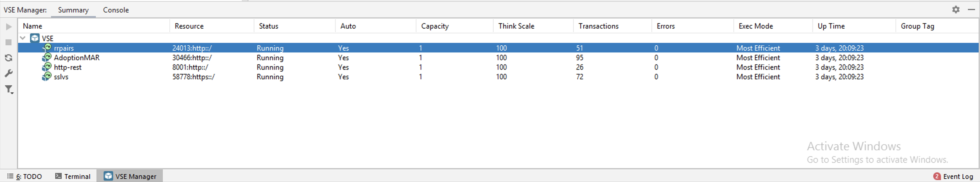Select the VSE root tree label
Viewport: 980px width, 182px height.
pyautogui.click(x=48, y=38)
